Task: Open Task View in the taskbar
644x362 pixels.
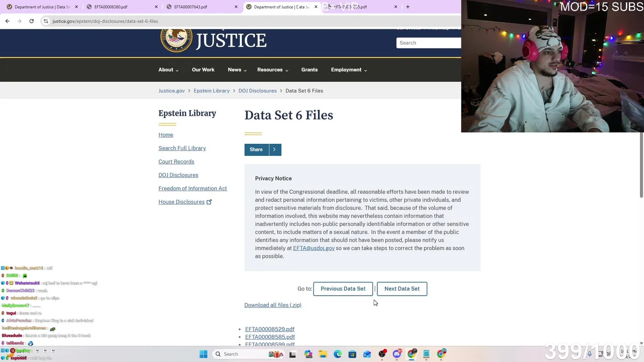Action: 292,354
